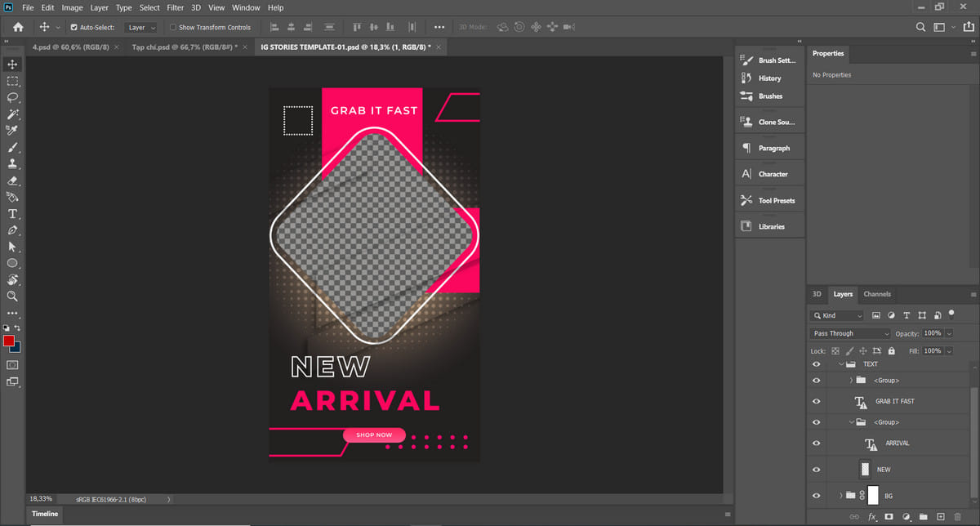Activate the Zoom tool in toolbar
Image resolution: width=980 pixels, height=526 pixels.
[x=12, y=296]
